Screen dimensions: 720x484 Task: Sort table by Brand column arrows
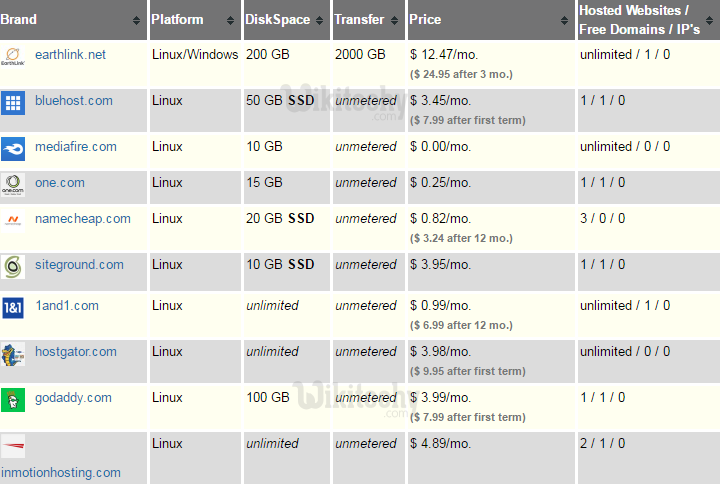tap(137, 20)
